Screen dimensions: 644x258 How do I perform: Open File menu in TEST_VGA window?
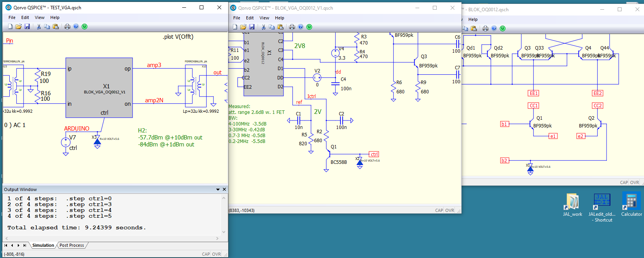[x=12, y=17]
